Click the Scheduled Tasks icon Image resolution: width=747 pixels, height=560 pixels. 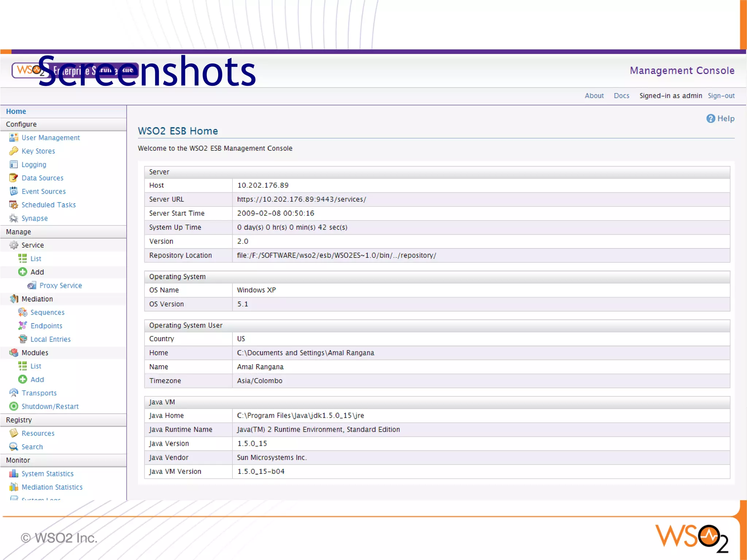pos(13,205)
